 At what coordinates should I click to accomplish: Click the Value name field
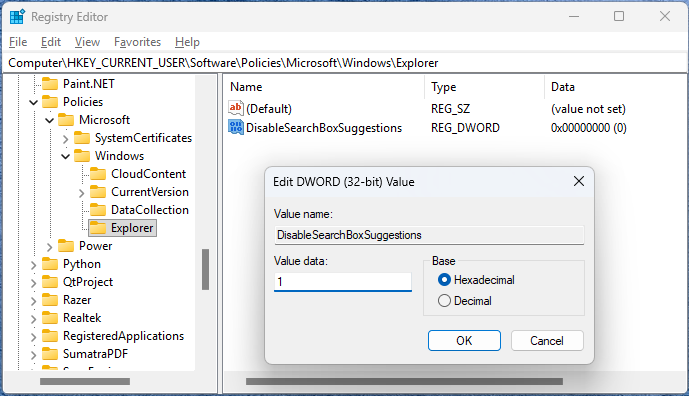429,235
